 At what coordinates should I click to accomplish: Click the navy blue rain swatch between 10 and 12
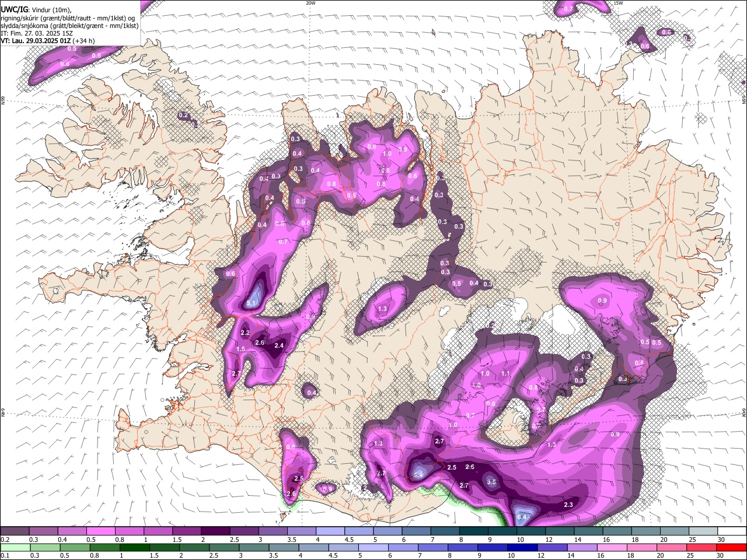pos(522,547)
